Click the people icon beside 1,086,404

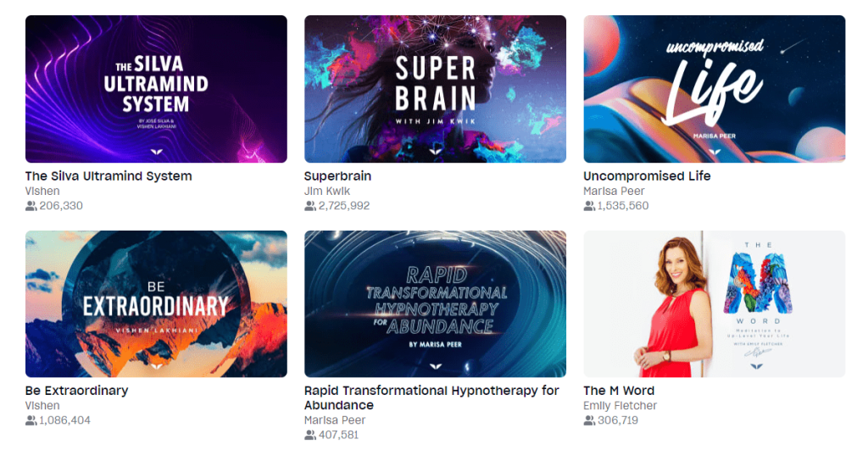point(31,420)
